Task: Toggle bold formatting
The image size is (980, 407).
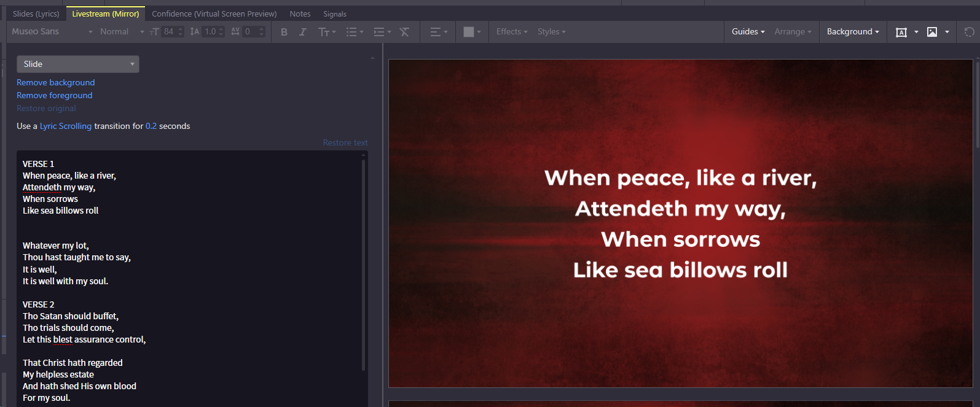Action: (284, 32)
